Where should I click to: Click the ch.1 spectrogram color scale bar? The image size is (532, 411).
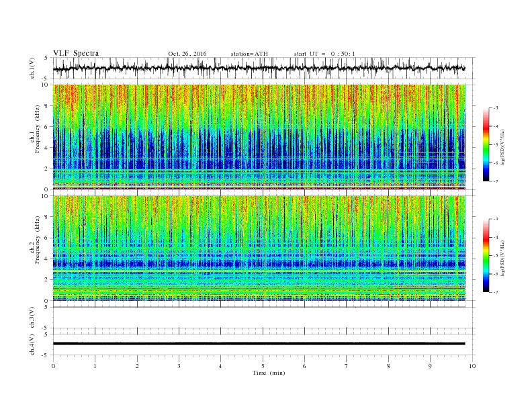[486, 144]
